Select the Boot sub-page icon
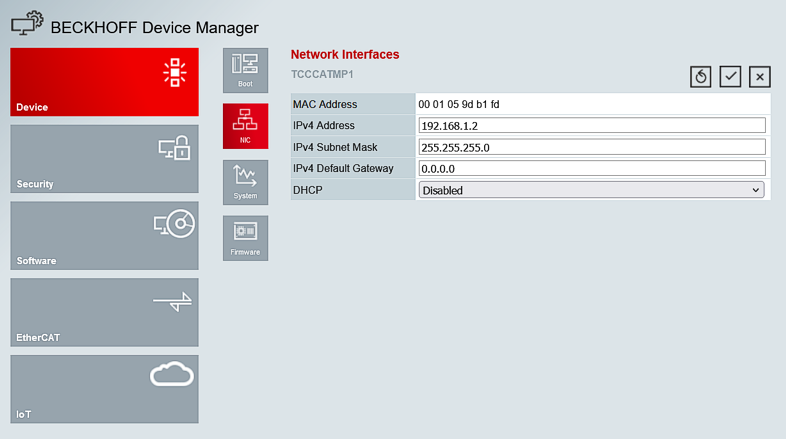The width and height of the screenshot is (786, 439). tap(246, 71)
